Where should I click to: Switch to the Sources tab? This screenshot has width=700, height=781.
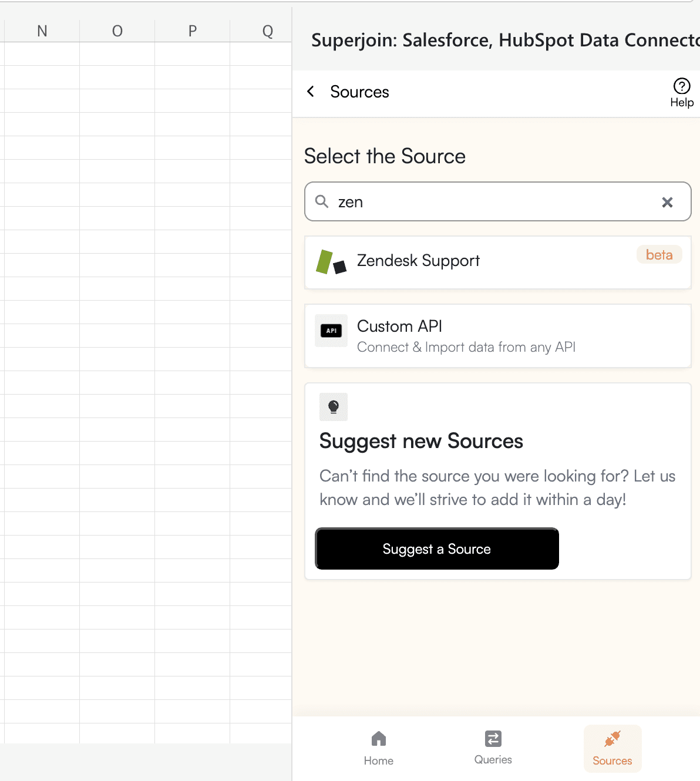pos(612,748)
